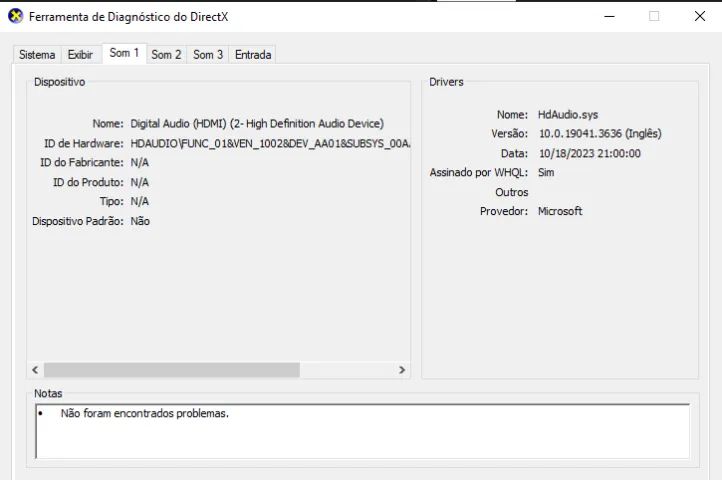Viewport: 722px width, 480px height.
Task: Click the DirectX logo in the title bar
Action: tap(15, 16)
